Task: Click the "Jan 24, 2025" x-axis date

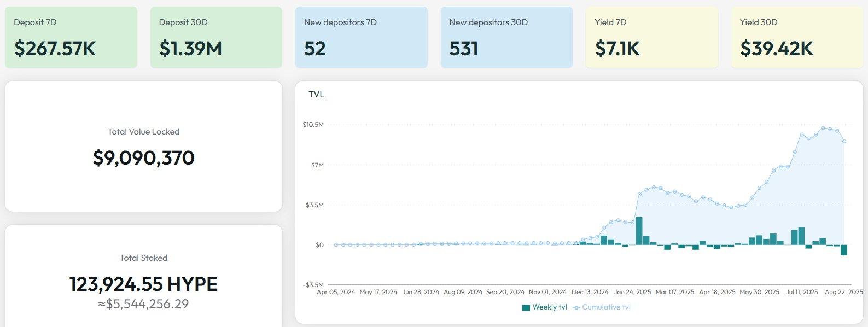Action: point(633,292)
